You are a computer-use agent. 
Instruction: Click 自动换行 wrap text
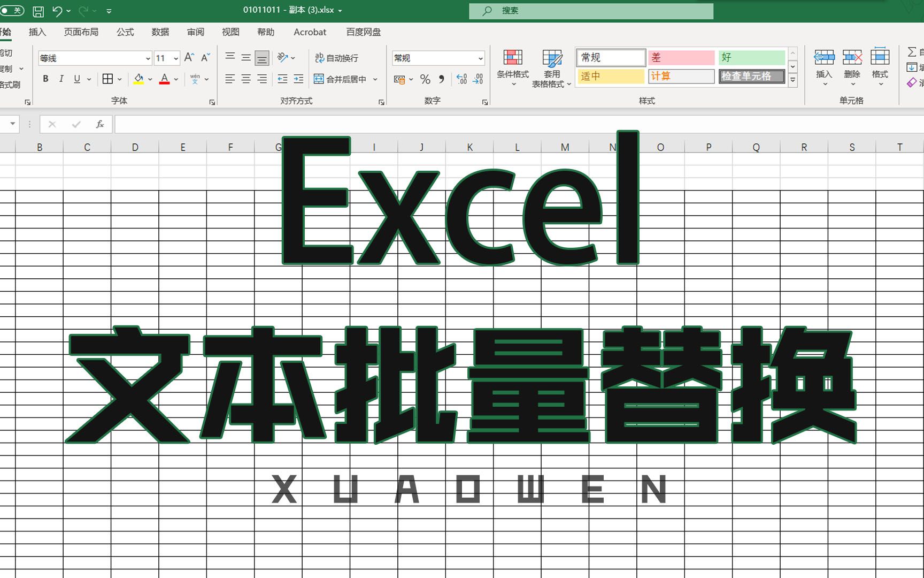(x=336, y=58)
